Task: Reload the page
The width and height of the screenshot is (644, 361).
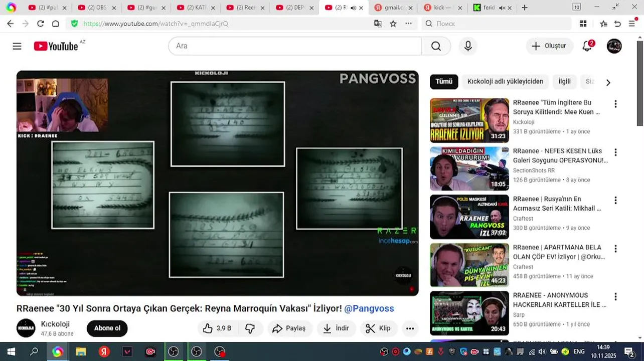Action: pyautogui.click(x=41, y=24)
